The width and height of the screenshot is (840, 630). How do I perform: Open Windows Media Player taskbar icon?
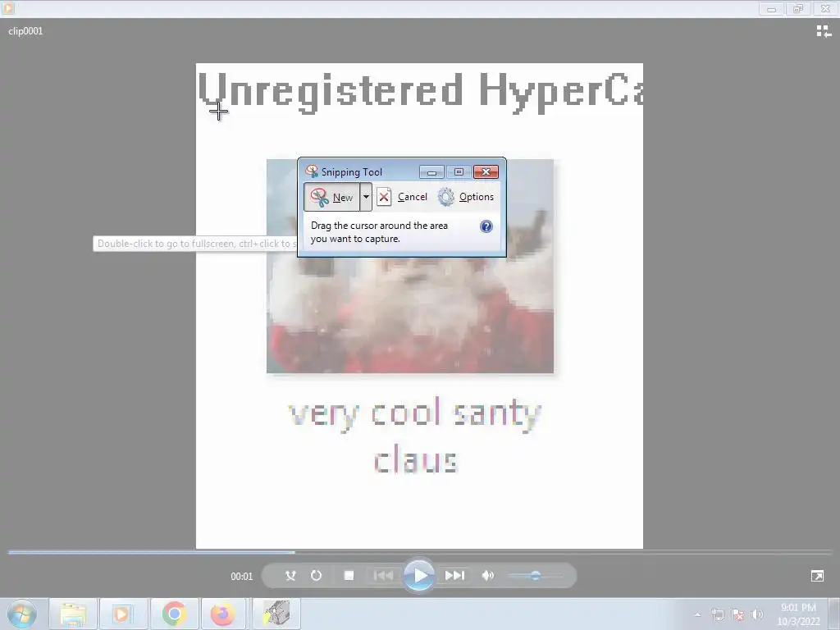pyautogui.click(x=122, y=614)
